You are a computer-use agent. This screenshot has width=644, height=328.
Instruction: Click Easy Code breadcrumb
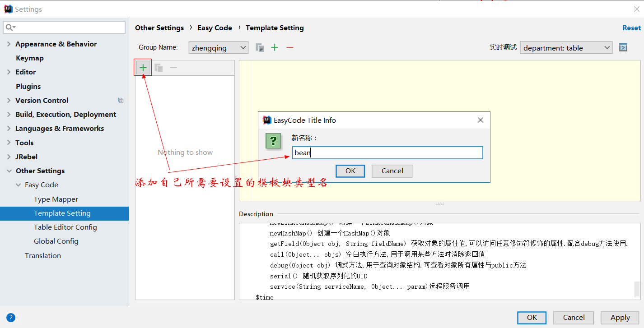[215, 28]
